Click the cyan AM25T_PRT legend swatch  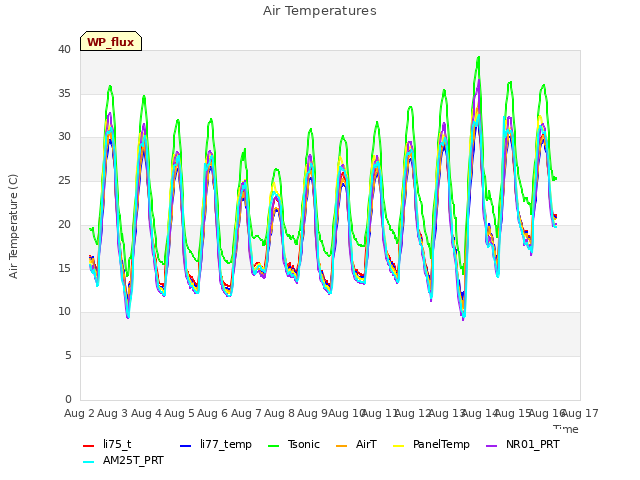click(89, 462)
